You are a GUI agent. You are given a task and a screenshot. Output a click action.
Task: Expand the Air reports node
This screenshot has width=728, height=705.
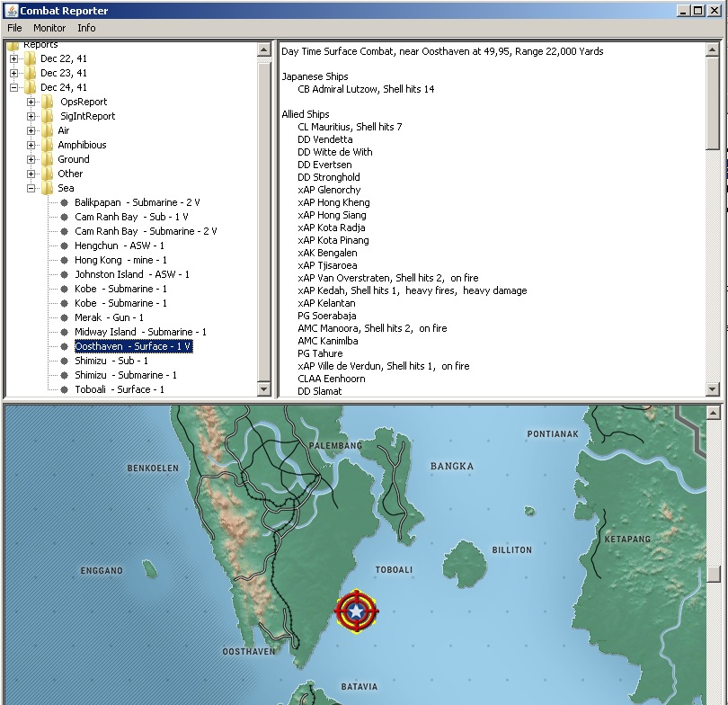[31, 131]
